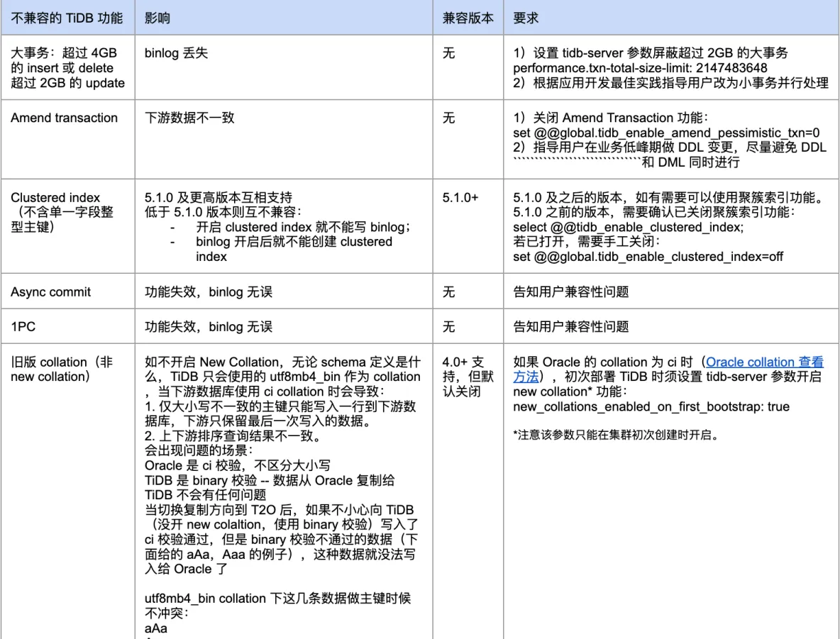Select the 1PC feature cell
Image resolution: width=840 pixels, height=639 pixels.
pyautogui.click(x=67, y=326)
